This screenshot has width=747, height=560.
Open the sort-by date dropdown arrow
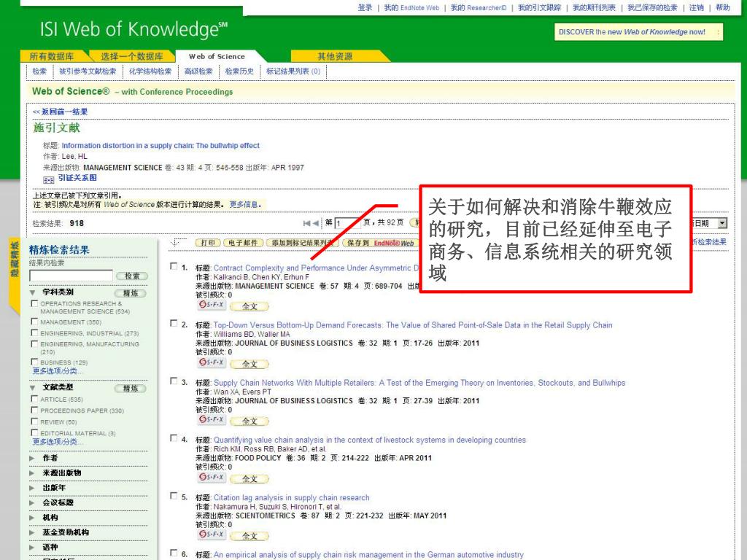pyautogui.click(x=723, y=223)
